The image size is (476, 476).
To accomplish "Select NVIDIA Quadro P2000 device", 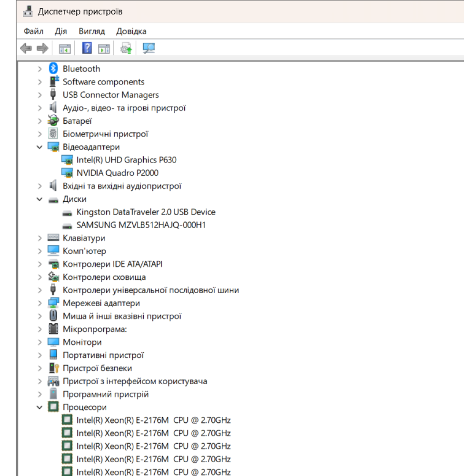I will pyautogui.click(x=117, y=173).
